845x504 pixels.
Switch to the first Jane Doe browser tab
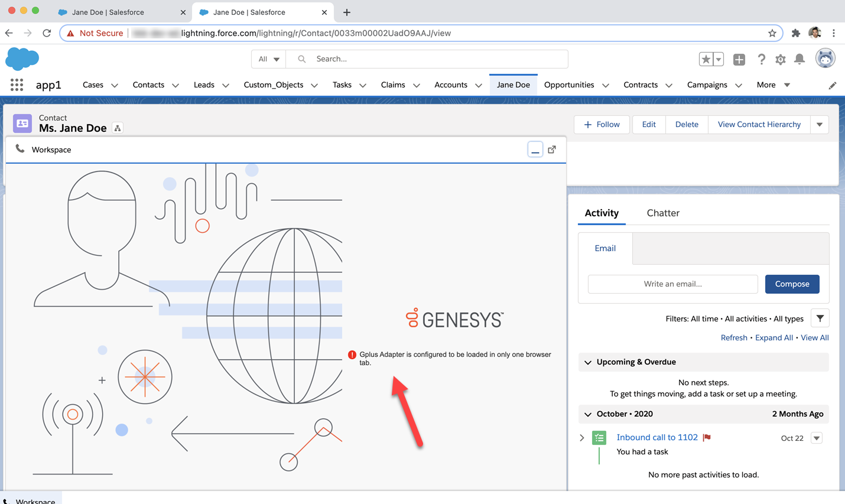(x=121, y=12)
